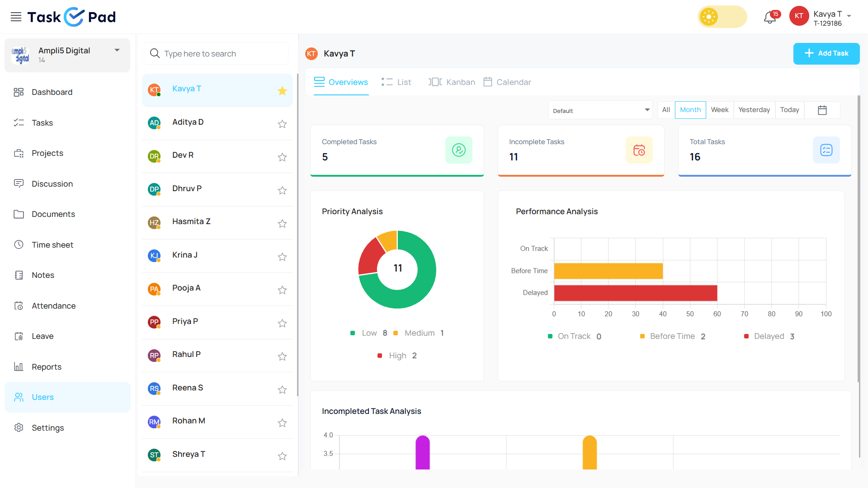Open Attendance from sidebar

pos(53,306)
